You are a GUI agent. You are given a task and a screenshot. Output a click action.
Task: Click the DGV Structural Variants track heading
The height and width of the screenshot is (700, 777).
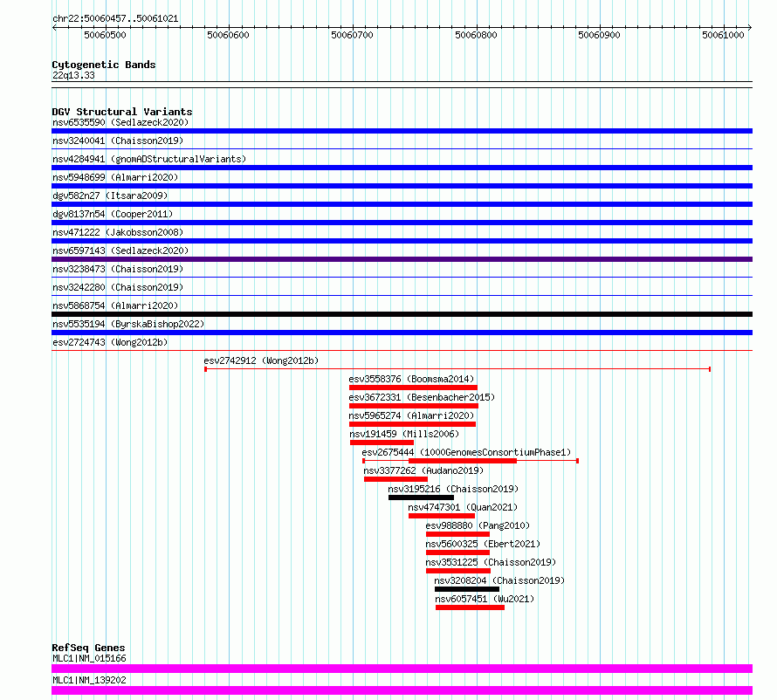pos(122,112)
